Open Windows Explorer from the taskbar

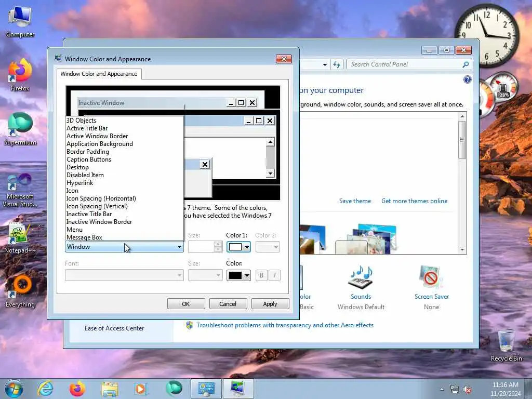pos(109,389)
